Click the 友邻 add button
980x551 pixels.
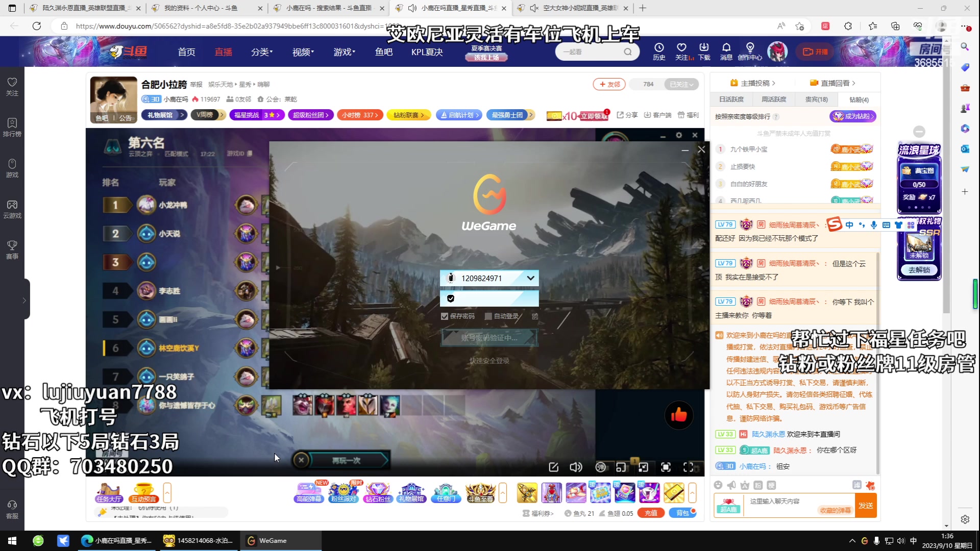609,84
